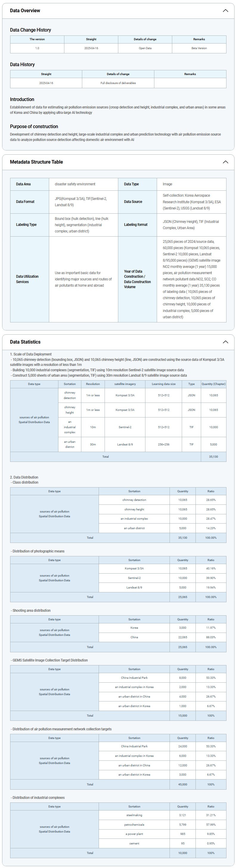Click the 'Purpose of construction' heading

coord(34,127)
